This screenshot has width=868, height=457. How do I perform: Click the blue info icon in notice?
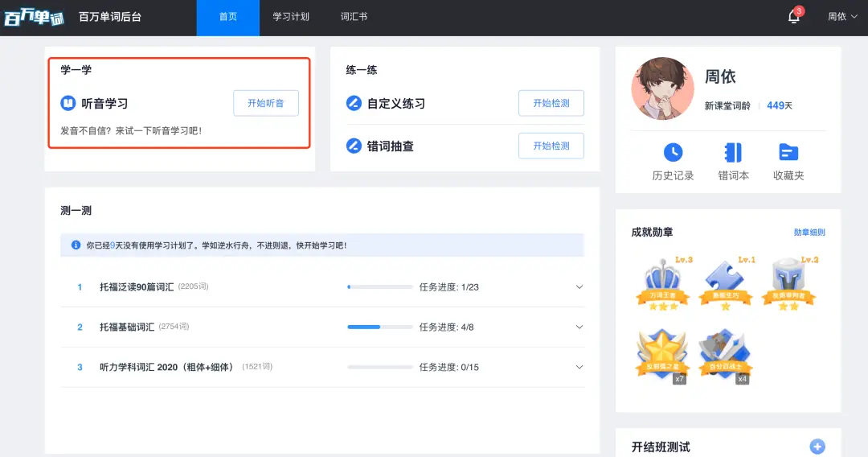[x=76, y=245]
